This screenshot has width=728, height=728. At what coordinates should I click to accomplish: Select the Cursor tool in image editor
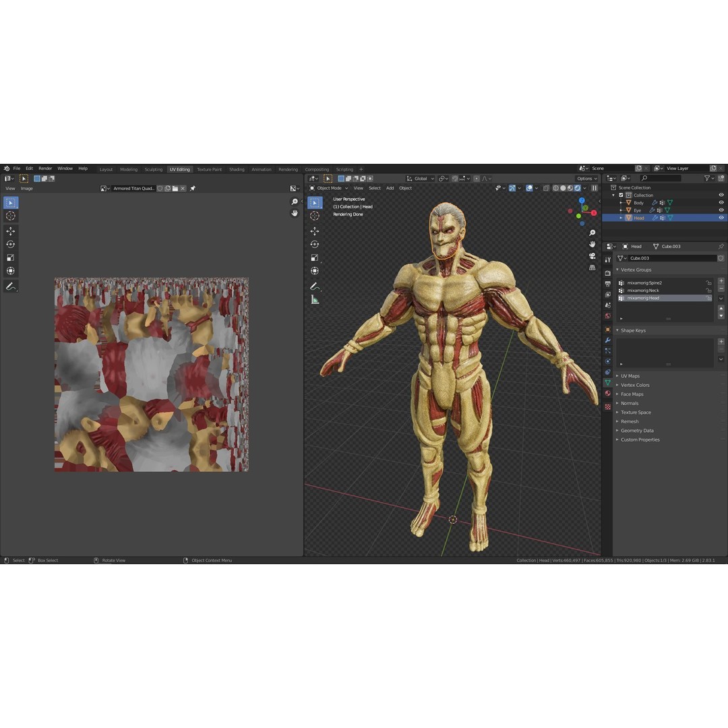tap(11, 216)
